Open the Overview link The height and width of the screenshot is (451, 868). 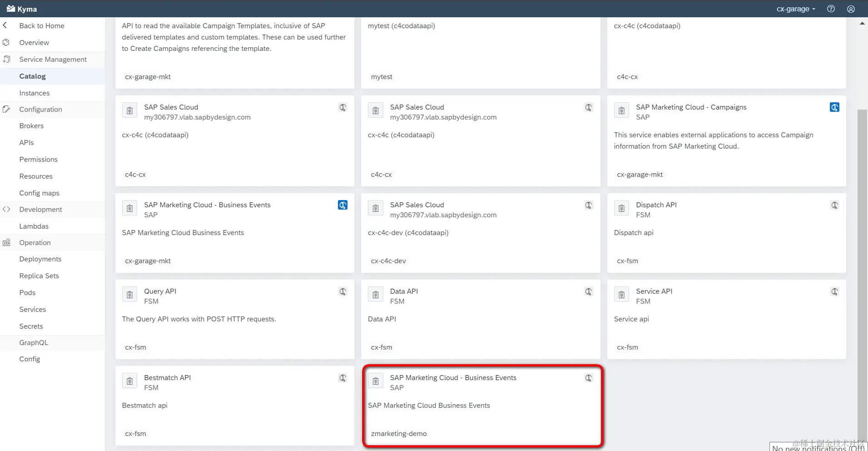tap(34, 42)
